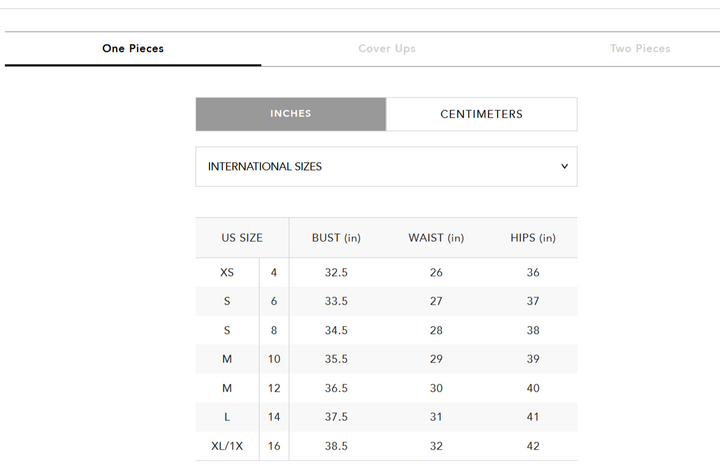Click the M label in the size 10 row
The image size is (720, 472).
pos(227,359)
